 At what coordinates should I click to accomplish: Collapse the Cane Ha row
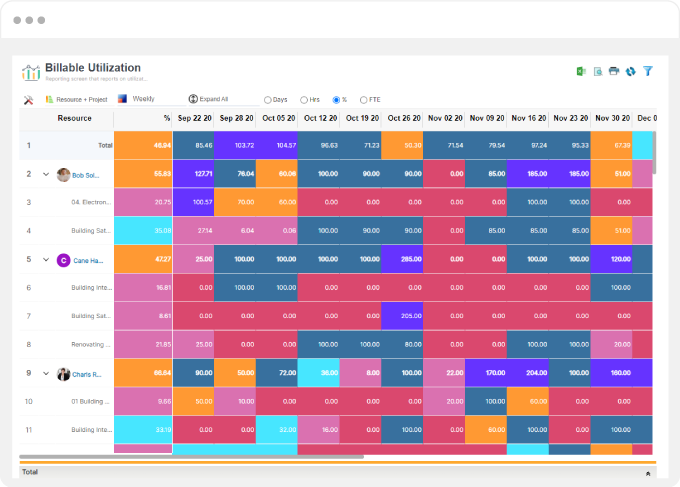point(46,260)
